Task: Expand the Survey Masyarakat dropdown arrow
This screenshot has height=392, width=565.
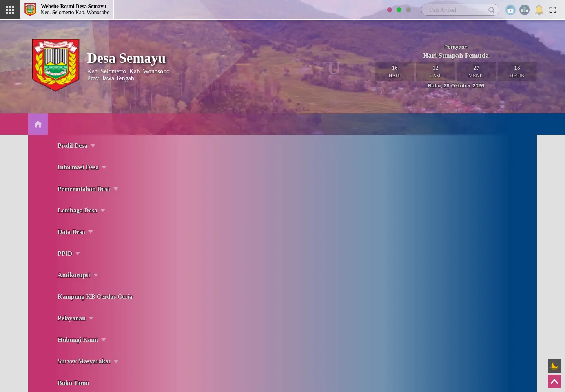Action: pyautogui.click(x=116, y=361)
